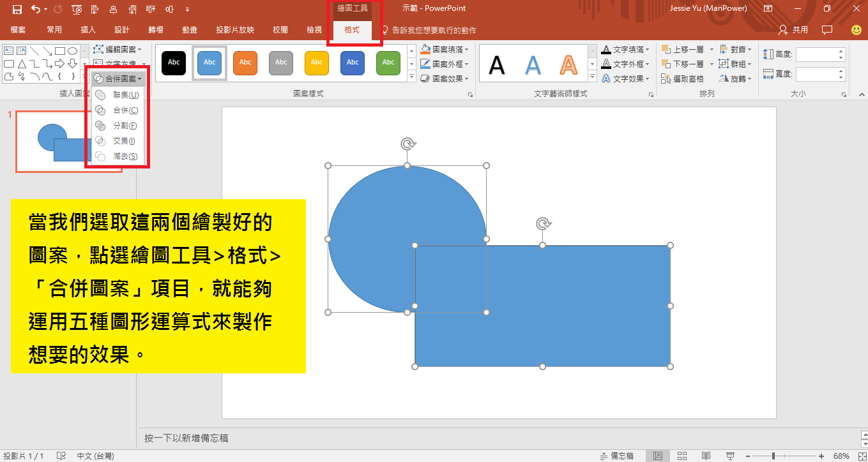The width and height of the screenshot is (868, 462).
Task: Apply the orange Abc shape style
Action: pyautogui.click(x=245, y=62)
